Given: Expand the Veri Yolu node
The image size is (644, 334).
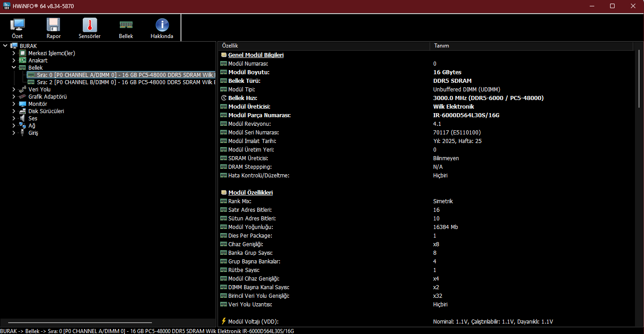Looking at the screenshot, I should click(x=14, y=89).
